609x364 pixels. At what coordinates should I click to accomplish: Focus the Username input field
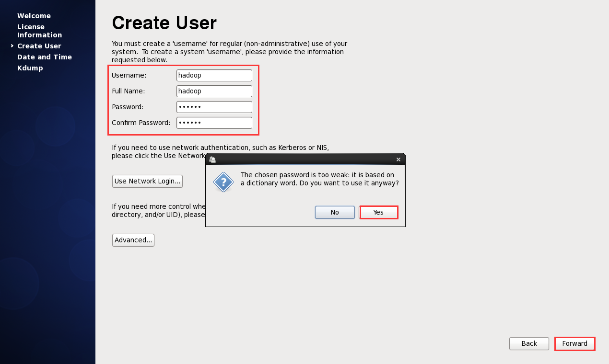tap(214, 75)
